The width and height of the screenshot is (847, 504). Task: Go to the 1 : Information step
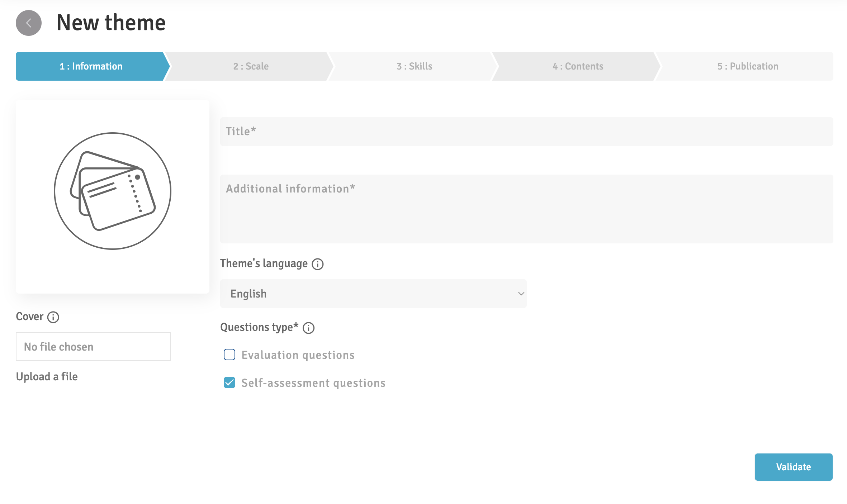coord(91,66)
